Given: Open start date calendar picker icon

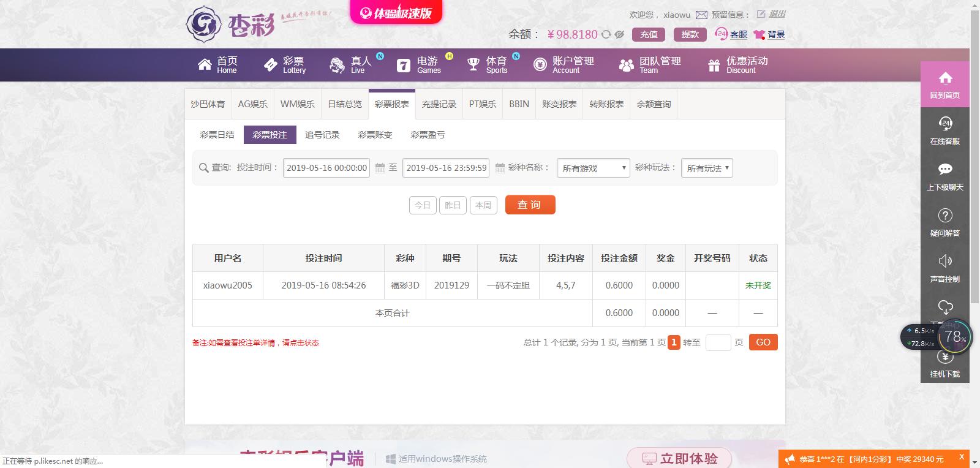Looking at the screenshot, I should [x=380, y=168].
